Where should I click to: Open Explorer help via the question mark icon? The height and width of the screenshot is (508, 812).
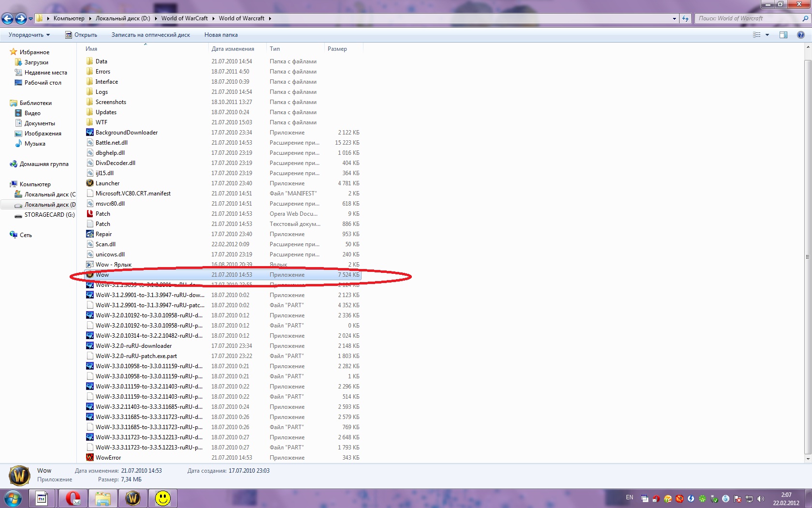point(801,35)
